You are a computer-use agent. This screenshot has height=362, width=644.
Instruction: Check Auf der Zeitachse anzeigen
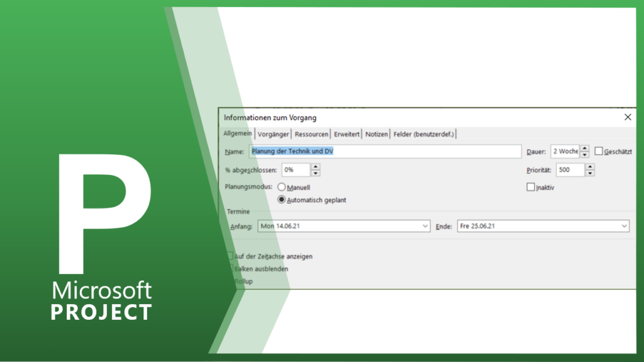pos(230,256)
